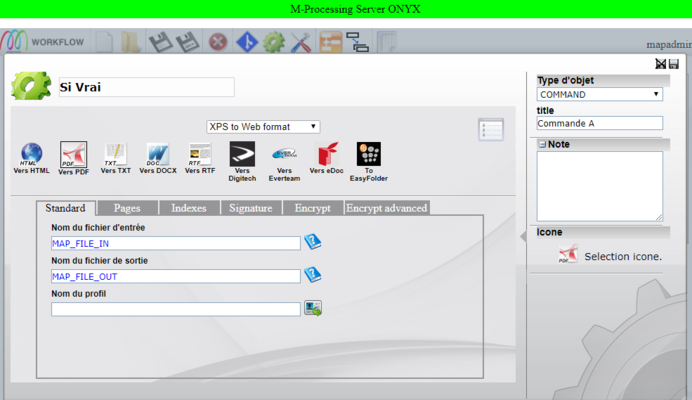Click the large green gear beside Si Vrai
The image size is (692, 400).
pyautogui.click(x=31, y=86)
